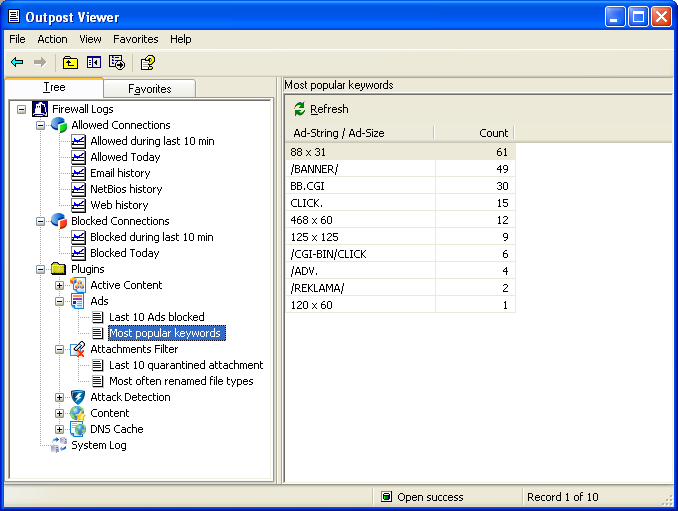The height and width of the screenshot is (511, 678).
Task: Select Last 10 Ads blocked log
Action: click(x=156, y=317)
